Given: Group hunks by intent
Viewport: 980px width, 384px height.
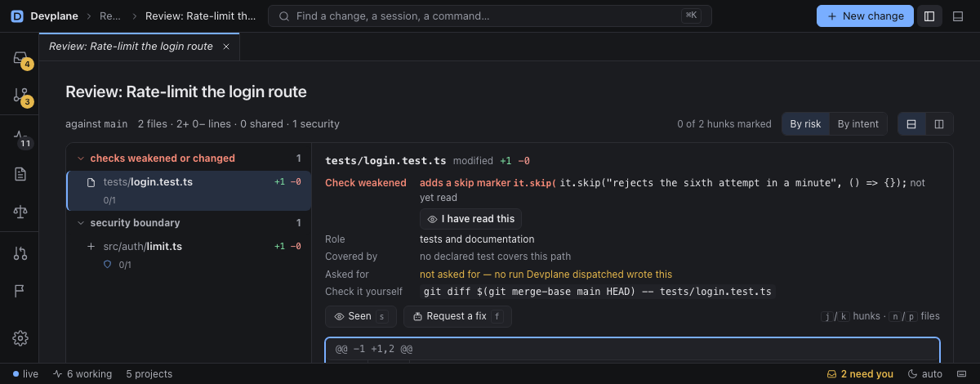Looking at the screenshot, I should [858, 124].
